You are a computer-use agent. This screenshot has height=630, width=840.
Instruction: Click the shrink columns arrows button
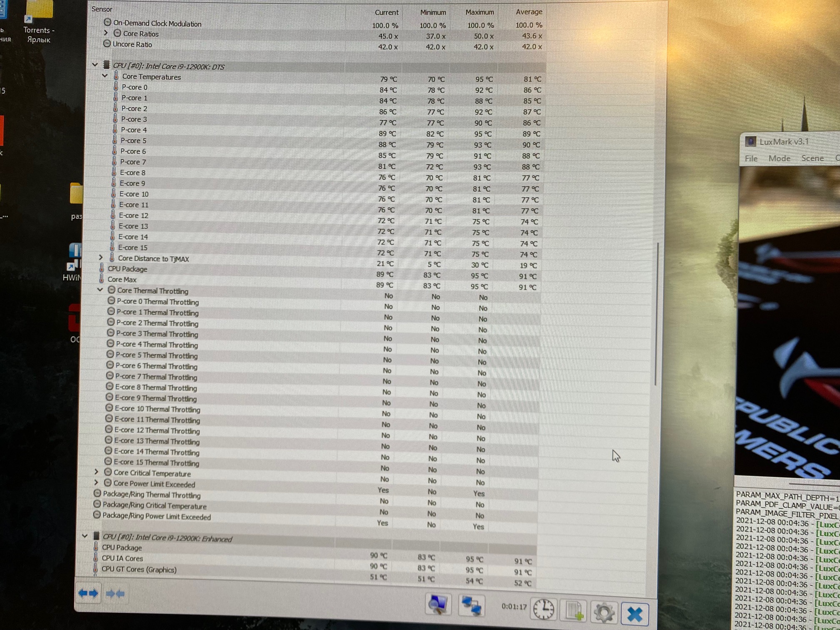[x=115, y=594]
